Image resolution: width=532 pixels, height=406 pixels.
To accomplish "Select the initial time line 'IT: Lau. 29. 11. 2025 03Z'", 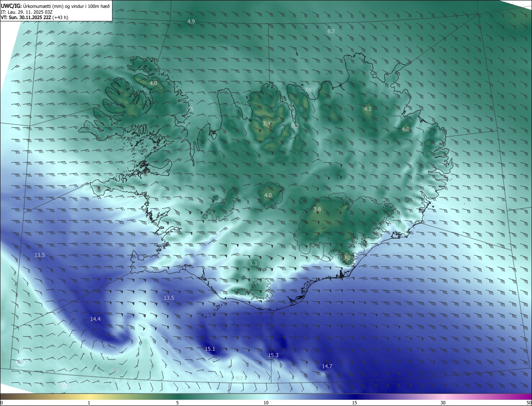I will pyautogui.click(x=27, y=12).
